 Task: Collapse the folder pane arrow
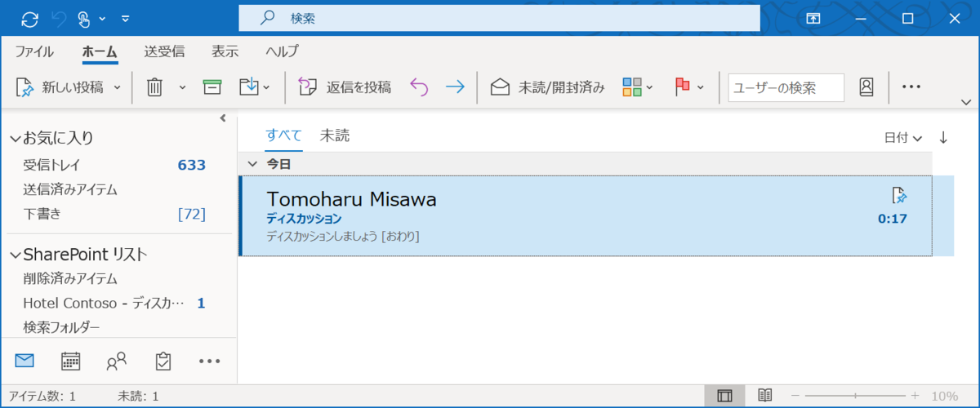(223, 118)
